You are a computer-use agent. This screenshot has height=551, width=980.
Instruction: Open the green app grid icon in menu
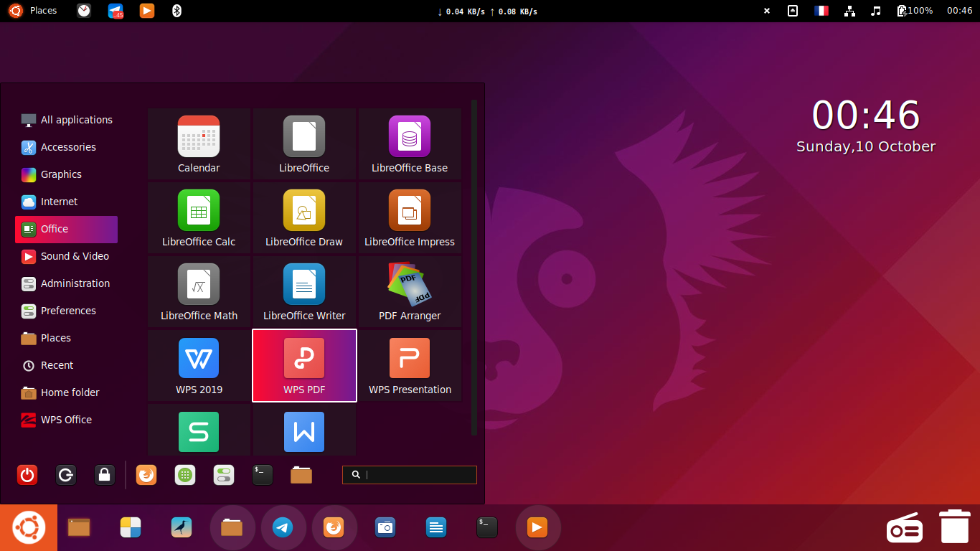pos(185,475)
